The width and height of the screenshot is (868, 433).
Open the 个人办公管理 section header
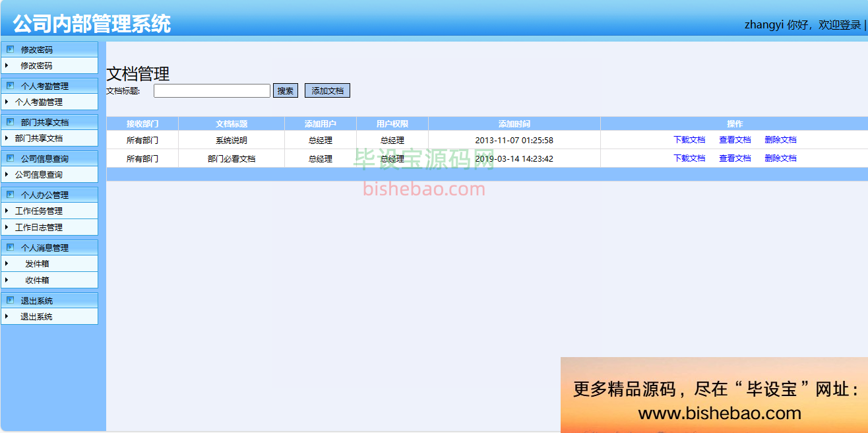[x=49, y=195]
